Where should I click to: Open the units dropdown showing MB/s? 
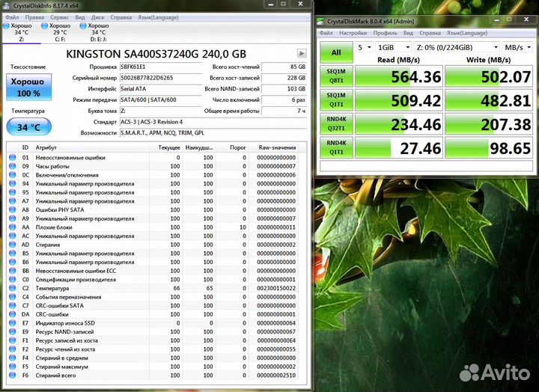[518, 47]
